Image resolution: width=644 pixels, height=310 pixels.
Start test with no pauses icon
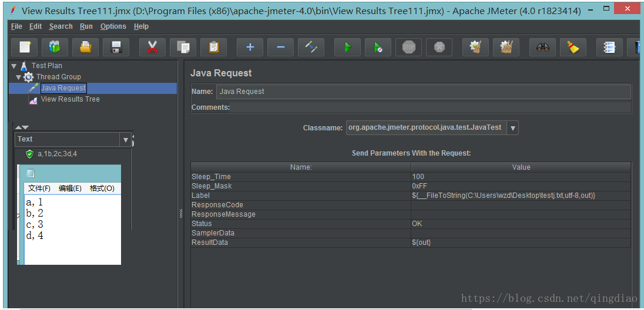378,47
